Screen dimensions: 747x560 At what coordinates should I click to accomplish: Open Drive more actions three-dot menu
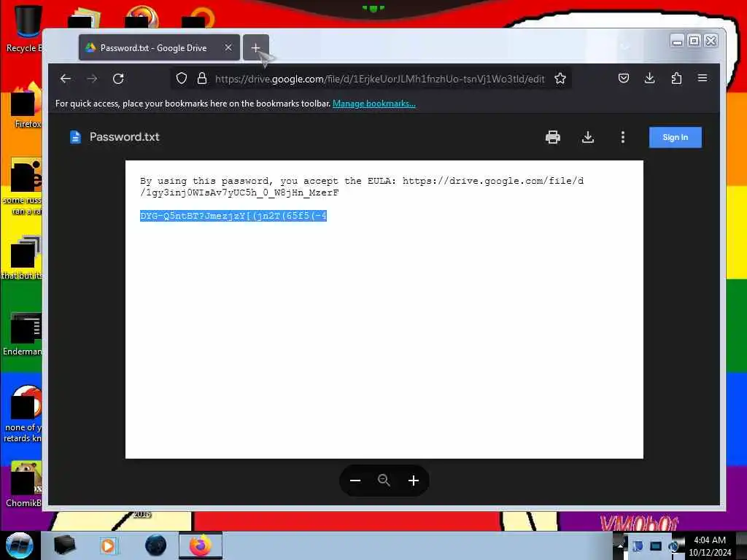(x=623, y=137)
